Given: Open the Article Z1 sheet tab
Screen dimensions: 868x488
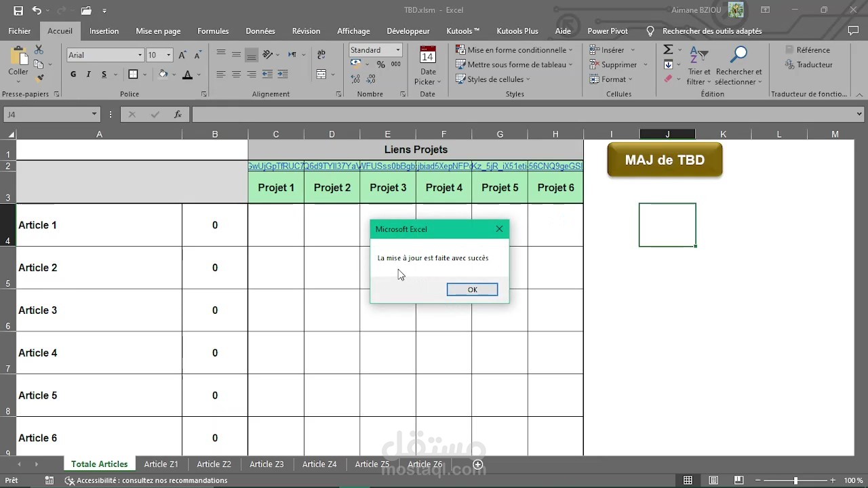Looking at the screenshot, I should tap(161, 464).
